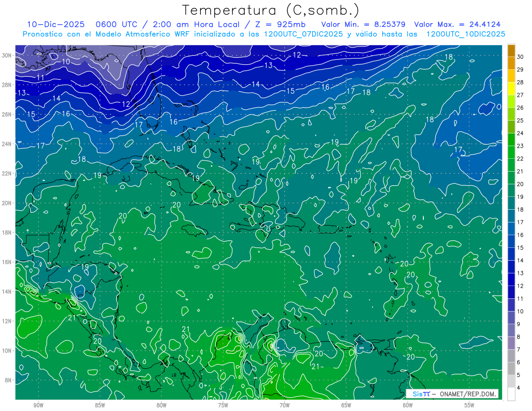Click the "85W" longitude axis label

pos(100,405)
